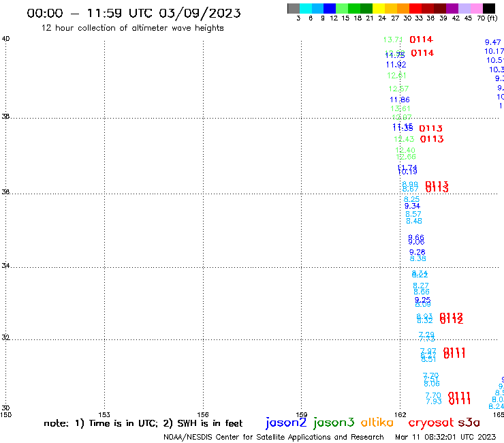
Task: Click the yellow swatch in the color legend
Action: (x=379, y=8)
